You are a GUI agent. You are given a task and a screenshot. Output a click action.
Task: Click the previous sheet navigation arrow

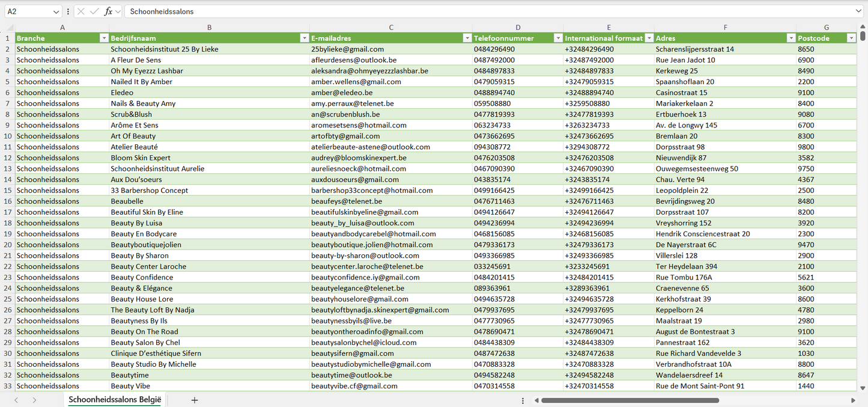pos(16,400)
